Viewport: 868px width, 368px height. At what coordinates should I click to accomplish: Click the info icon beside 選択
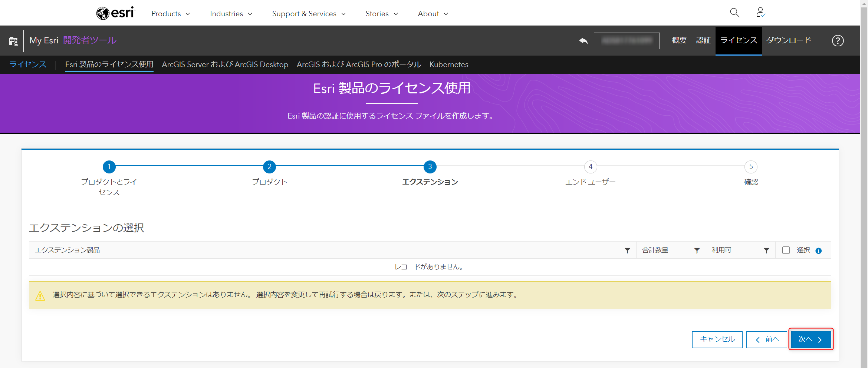coord(819,251)
